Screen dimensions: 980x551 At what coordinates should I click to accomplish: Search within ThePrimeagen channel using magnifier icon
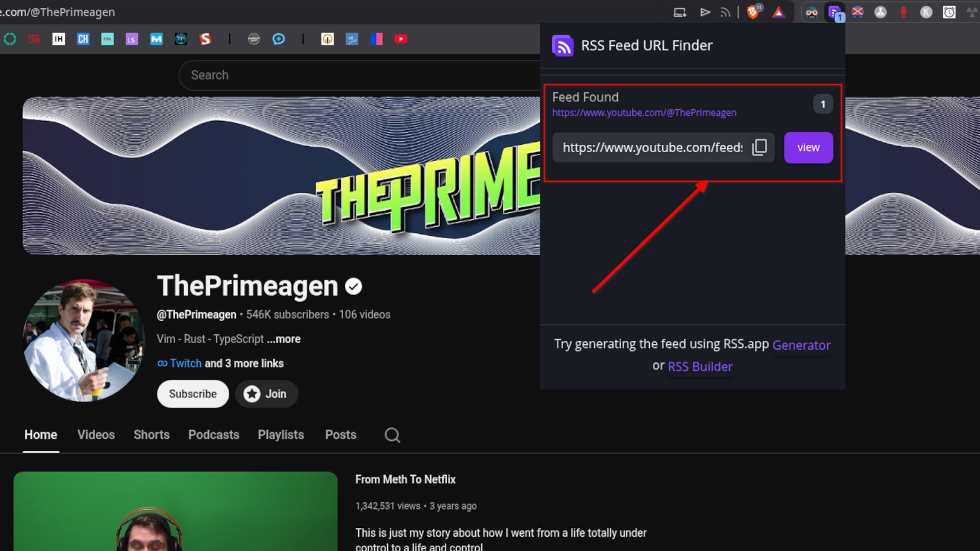coord(392,435)
